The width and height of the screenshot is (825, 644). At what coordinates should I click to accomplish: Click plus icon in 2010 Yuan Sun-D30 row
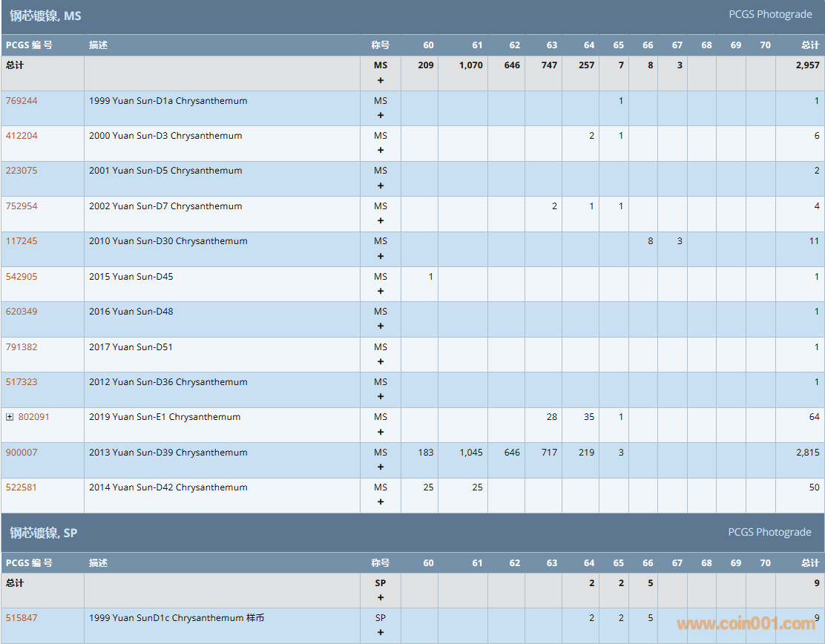(x=381, y=256)
